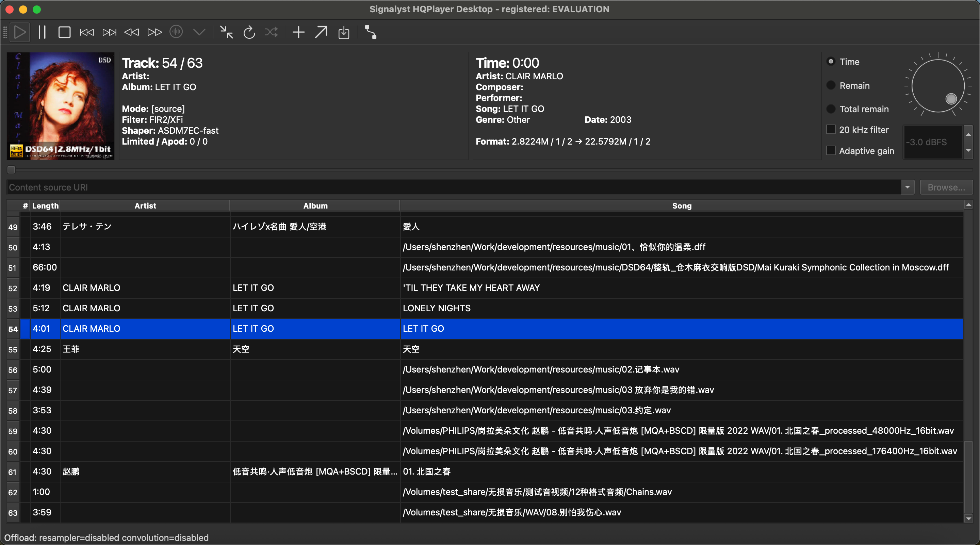Click the download-to-tray icon in toolbar
Image resolution: width=980 pixels, height=545 pixels.
click(x=344, y=33)
